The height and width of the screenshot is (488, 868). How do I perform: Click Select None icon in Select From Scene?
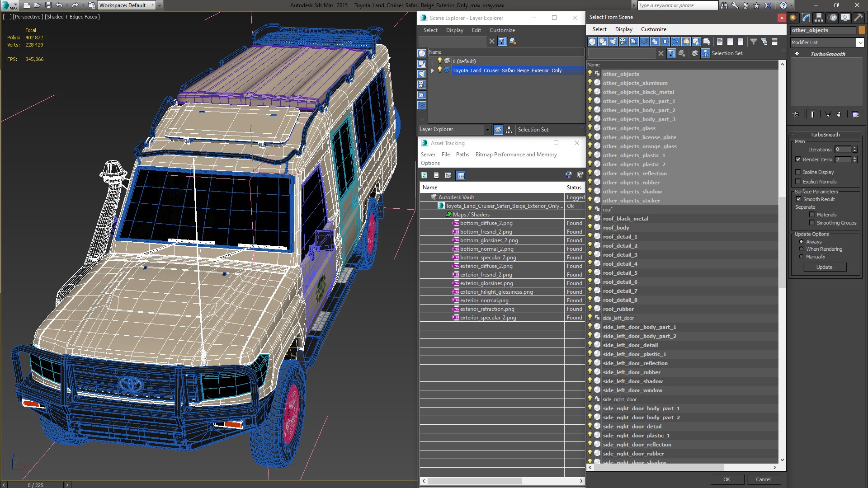pos(730,42)
